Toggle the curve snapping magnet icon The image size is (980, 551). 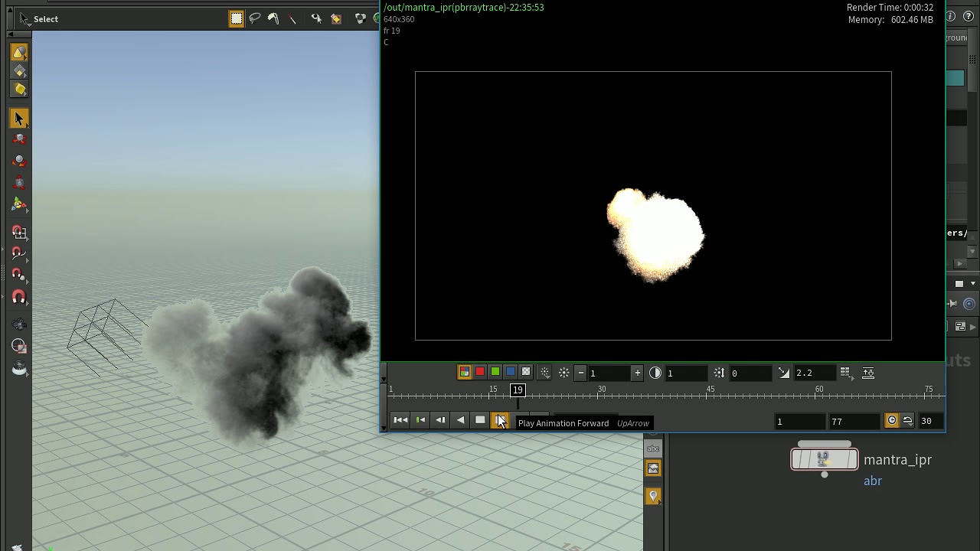tap(19, 253)
